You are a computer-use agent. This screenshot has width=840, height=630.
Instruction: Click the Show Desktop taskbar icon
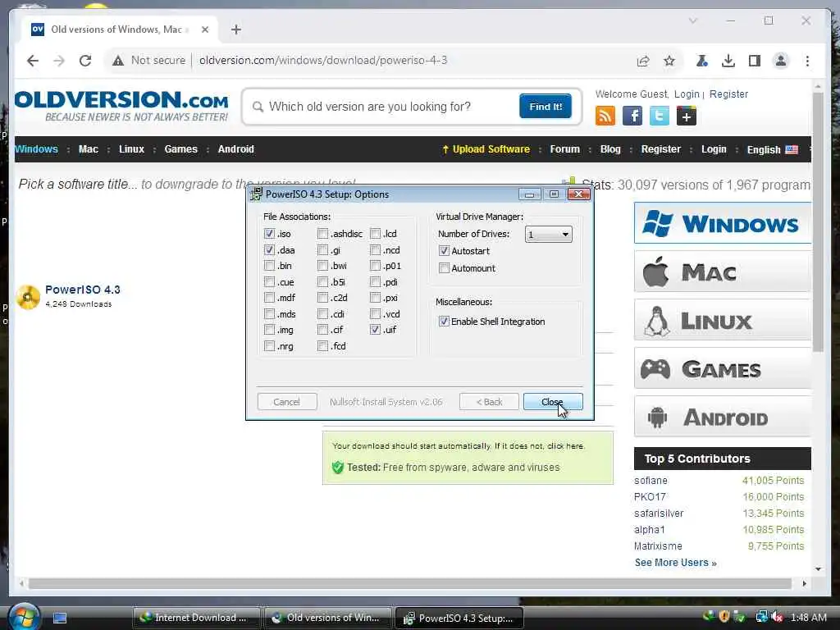(x=60, y=618)
